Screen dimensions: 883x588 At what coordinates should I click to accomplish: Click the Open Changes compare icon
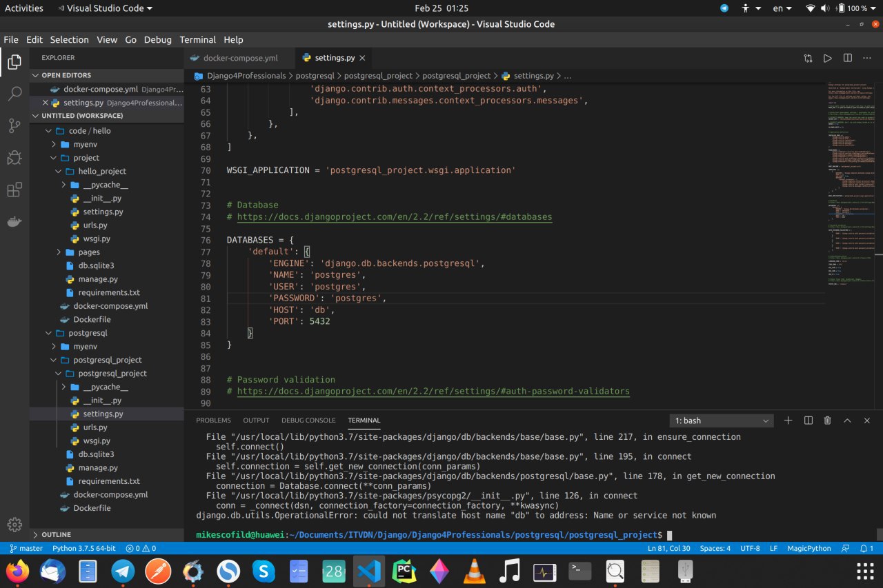coord(808,59)
